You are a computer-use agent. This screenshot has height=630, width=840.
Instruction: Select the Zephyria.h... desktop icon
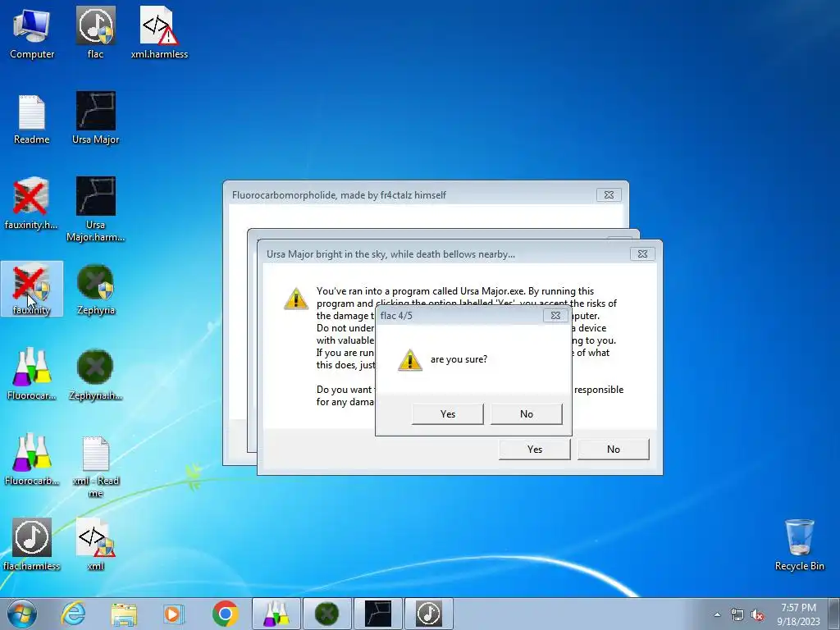(95, 374)
